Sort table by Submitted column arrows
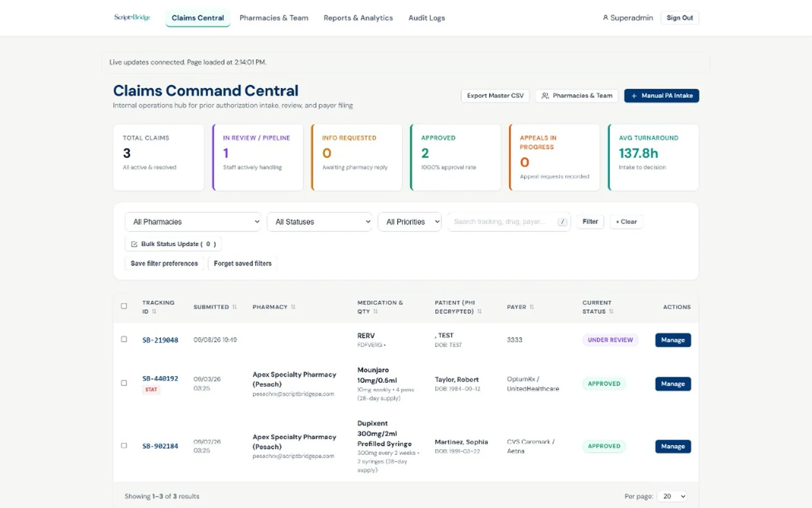 pos(235,307)
